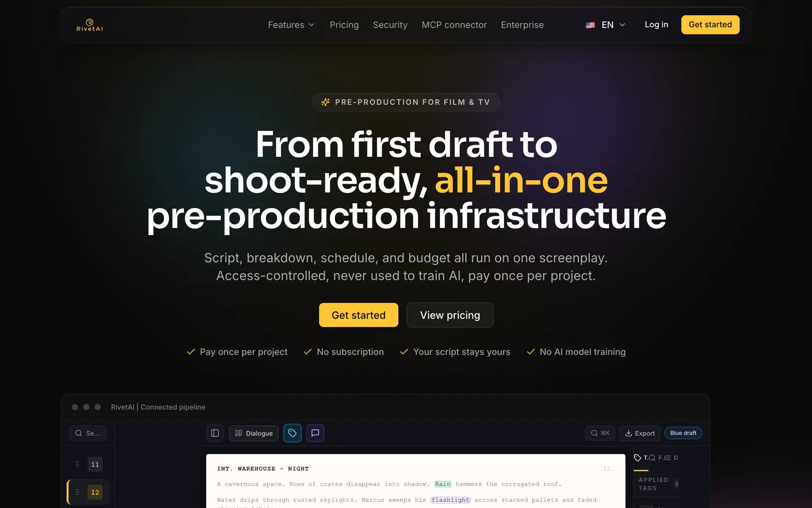This screenshot has width=812, height=508.
Task: Open the EN language dropdown
Action: [x=606, y=25]
